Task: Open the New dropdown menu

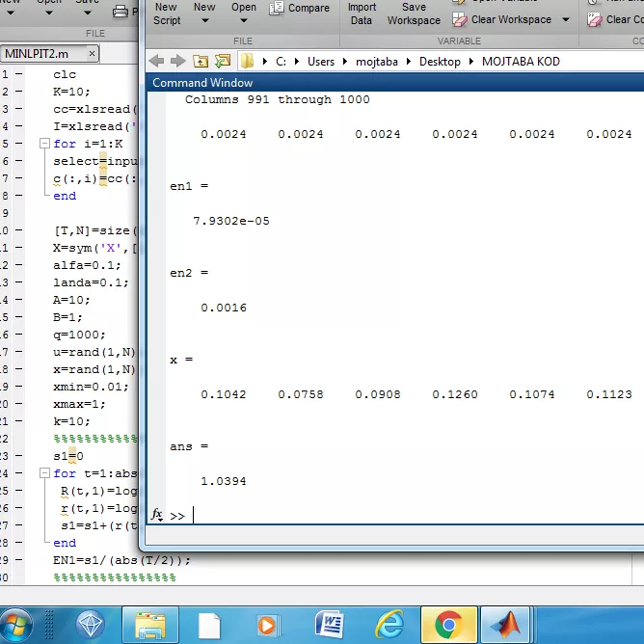Action: coord(204,13)
